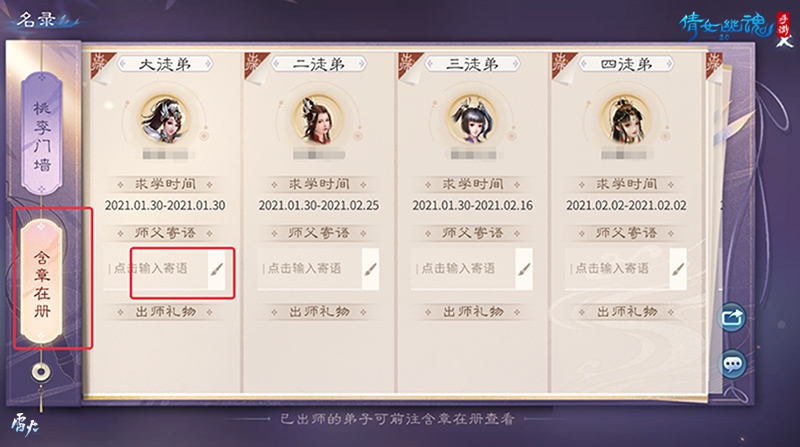The height and width of the screenshot is (447, 800).
Task: Click the pen icon for 四徒弟 message
Action: click(x=678, y=269)
